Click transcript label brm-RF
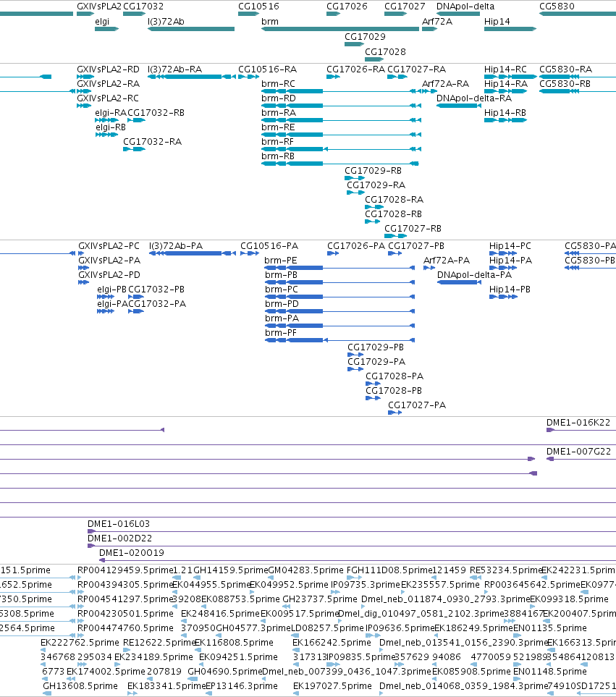This screenshot has height=697, width=616. [x=277, y=141]
